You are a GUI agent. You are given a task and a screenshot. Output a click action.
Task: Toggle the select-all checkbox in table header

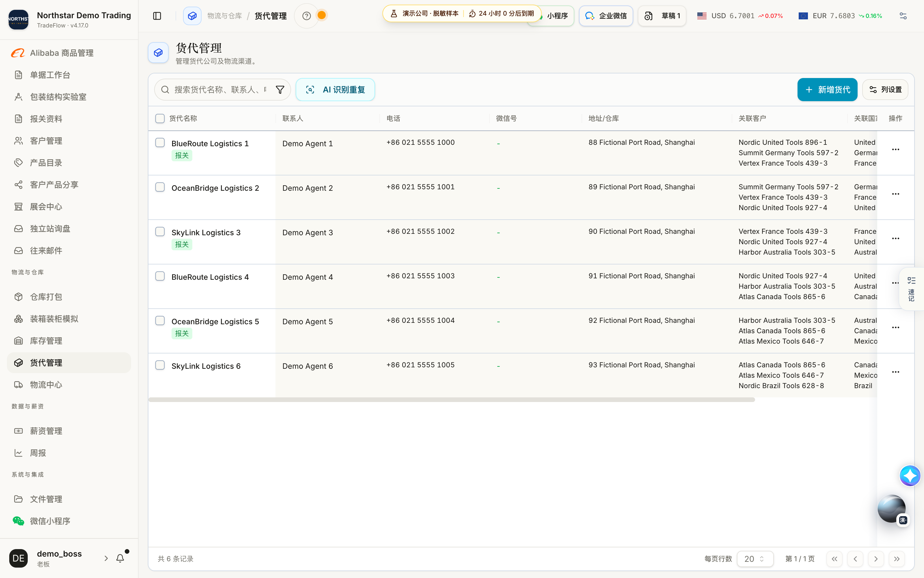(x=160, y=118)
